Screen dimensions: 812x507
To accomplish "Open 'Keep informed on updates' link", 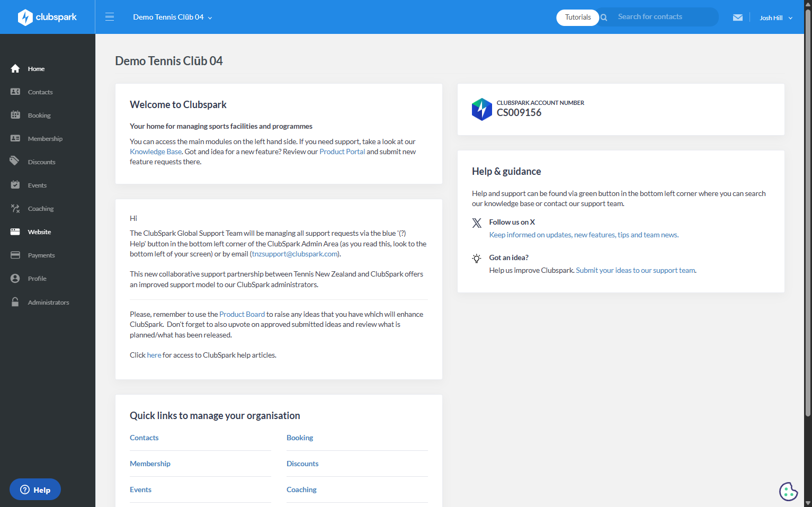I will pyautogui.click(x=584, y=235).
